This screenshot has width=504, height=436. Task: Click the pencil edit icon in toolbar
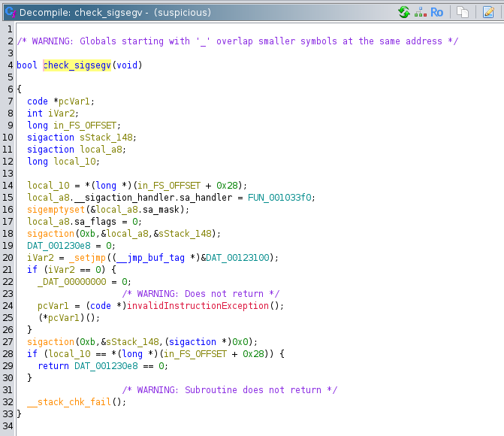(488, 12)
